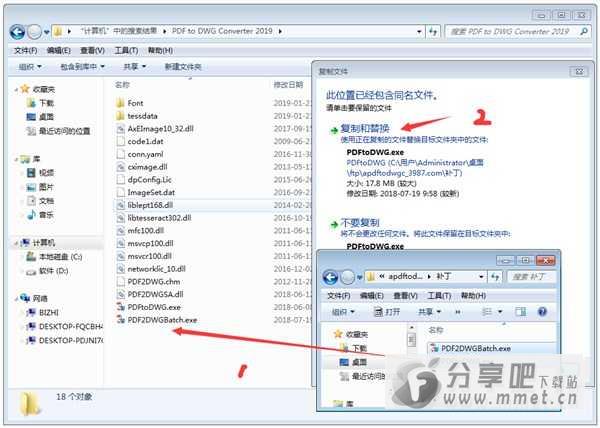This screenshot has width=600, height=428.
Task: Open the 组织 dropdown in the main toolbar
Action: 30,67
